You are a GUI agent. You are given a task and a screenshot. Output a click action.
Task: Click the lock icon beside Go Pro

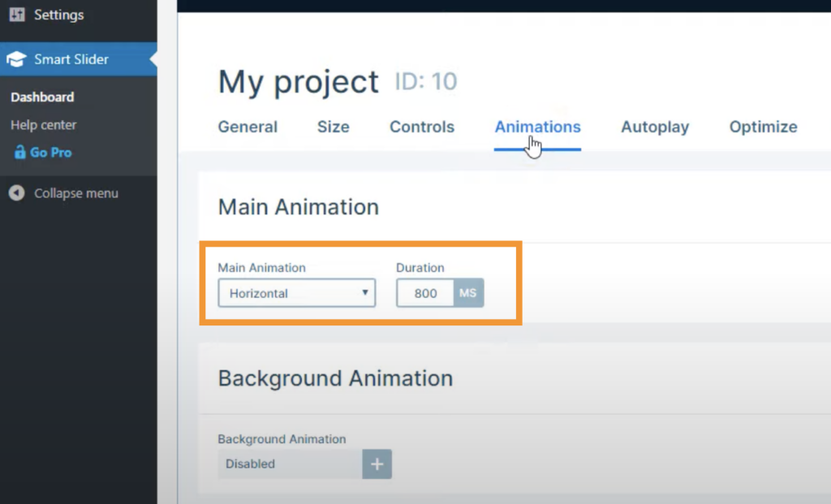click(x=20, y=152)
